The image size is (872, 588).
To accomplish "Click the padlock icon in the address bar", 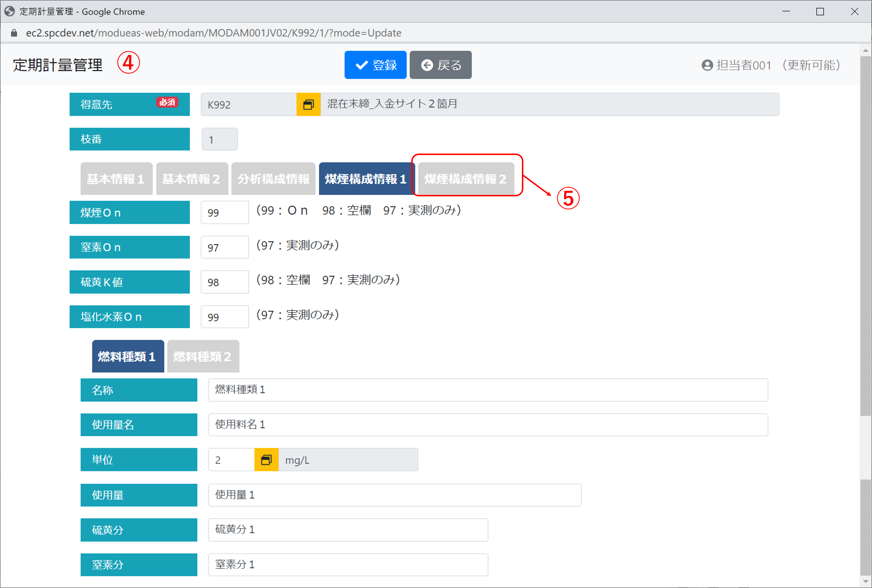I will (14, 33).
